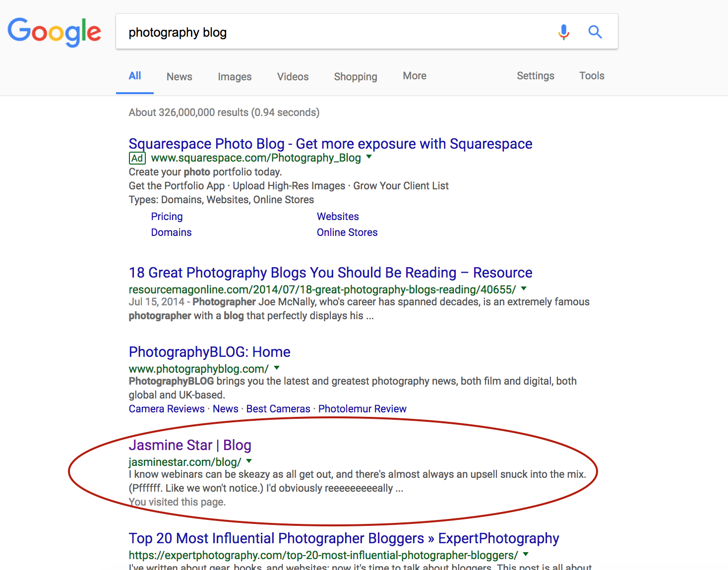This screenshot has height=570, width=728.
Task: Open the Websites sitelink
Action: pyautogui.click(x=338, y=217)
